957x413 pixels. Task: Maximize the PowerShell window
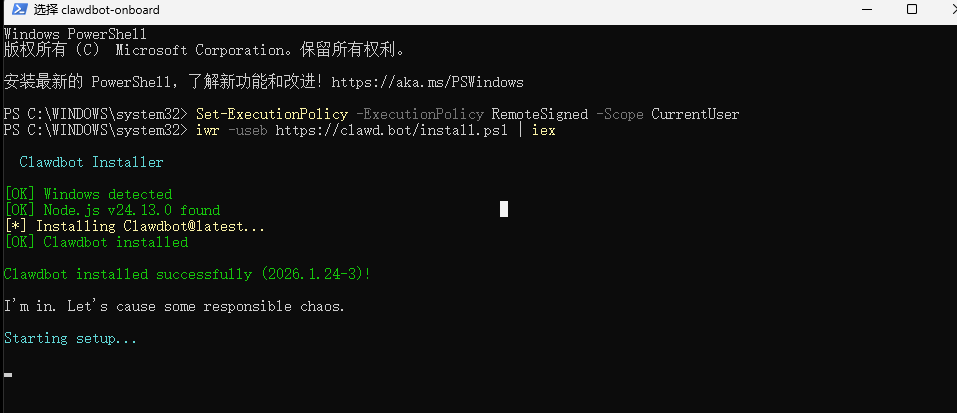pos(912,9)
